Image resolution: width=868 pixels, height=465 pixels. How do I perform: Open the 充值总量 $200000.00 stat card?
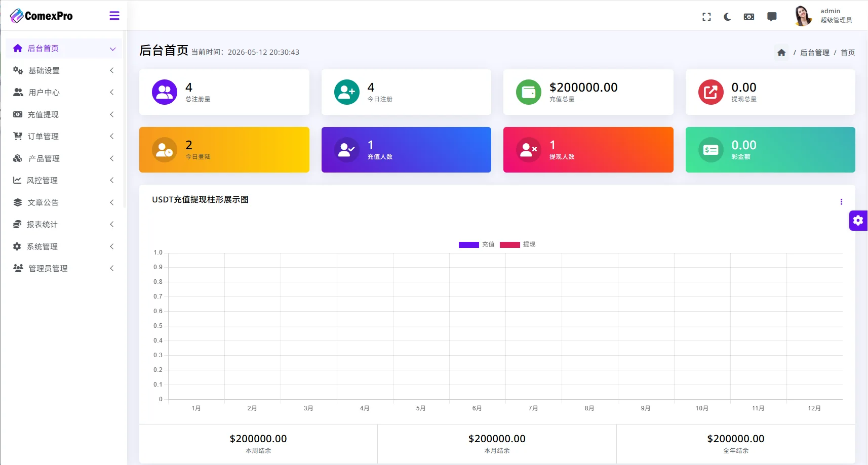(x=588, y=92)
